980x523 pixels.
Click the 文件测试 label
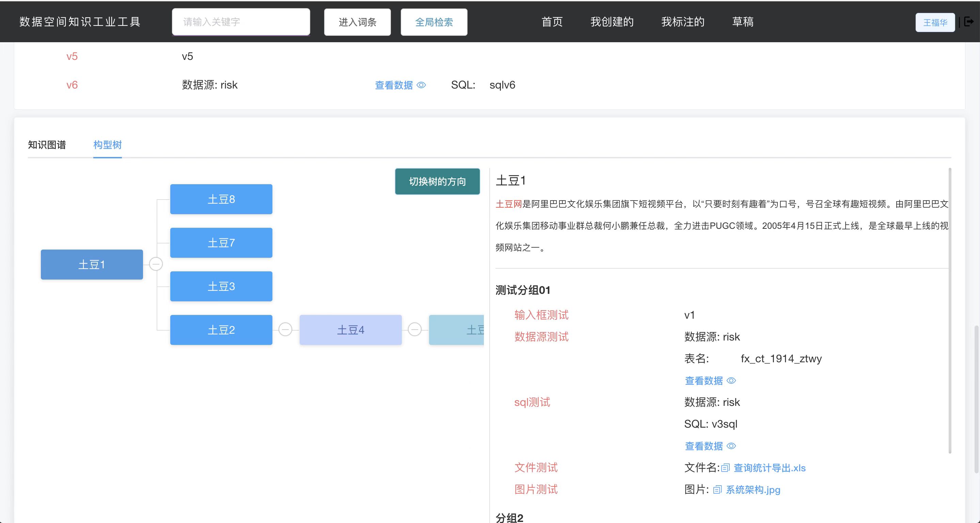click(x=536, y=467)
